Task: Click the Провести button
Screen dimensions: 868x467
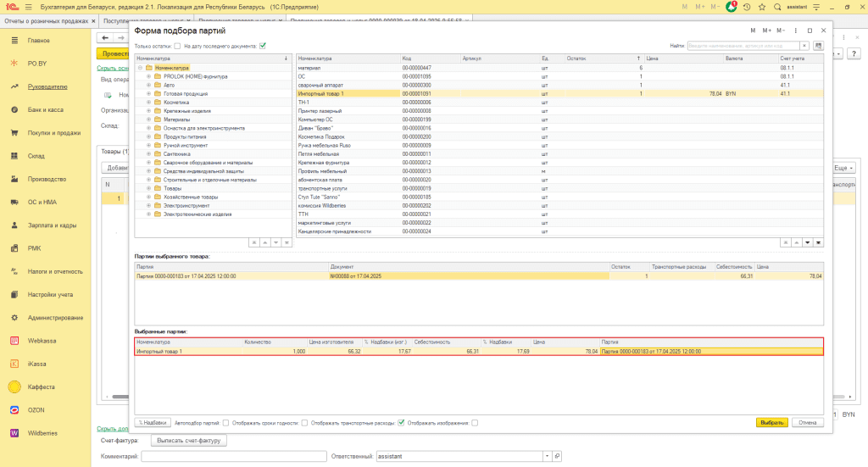Action: click(x=114, y=53)
